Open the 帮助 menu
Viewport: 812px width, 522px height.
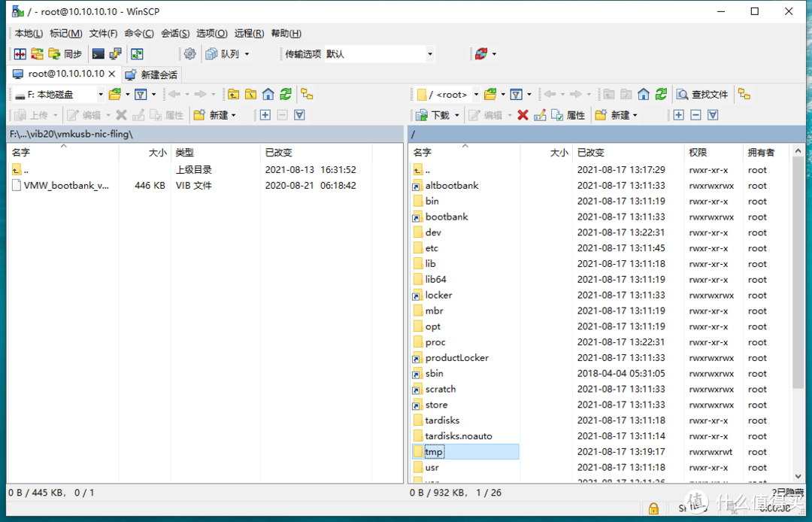click(286, 34)
